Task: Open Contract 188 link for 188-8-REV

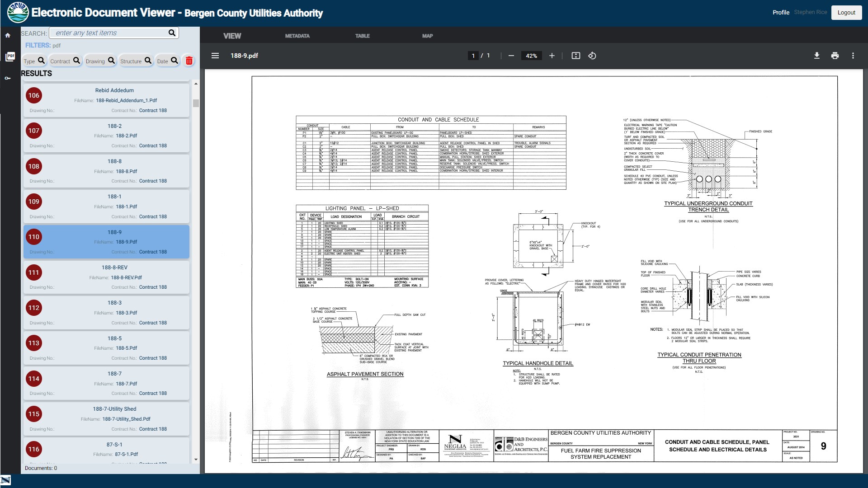Action: click(153, 287)
